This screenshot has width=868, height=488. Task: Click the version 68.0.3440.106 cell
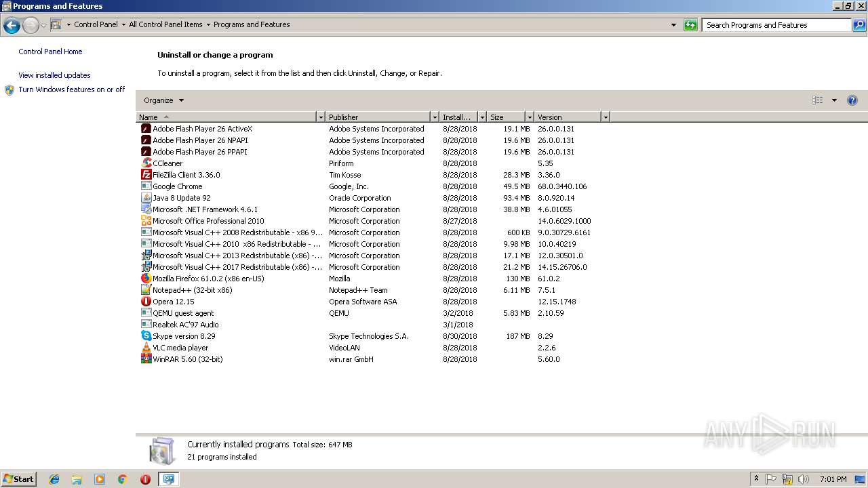pyautogui.click(x=562, y=186)
